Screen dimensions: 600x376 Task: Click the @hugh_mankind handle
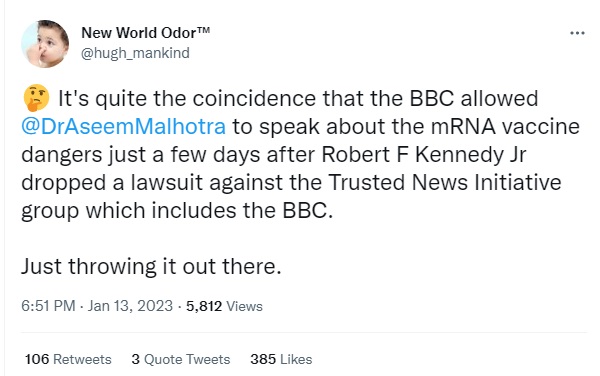(x=135, y=53)
